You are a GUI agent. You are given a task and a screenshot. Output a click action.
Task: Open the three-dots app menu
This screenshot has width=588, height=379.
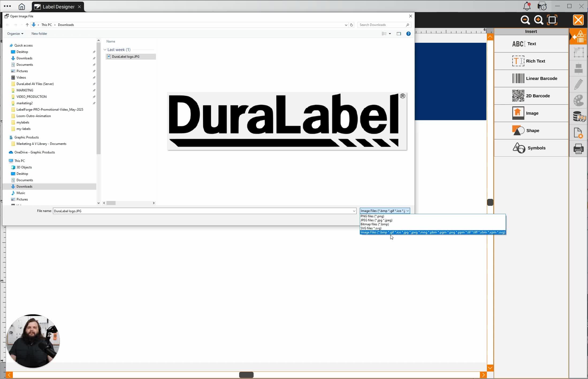pos(7,6)
